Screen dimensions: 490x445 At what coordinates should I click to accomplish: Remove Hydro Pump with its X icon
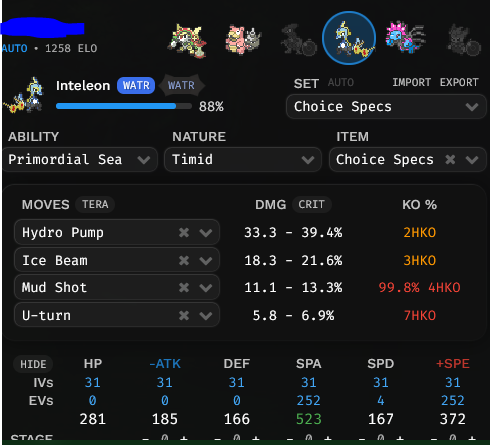coord(184,232)
